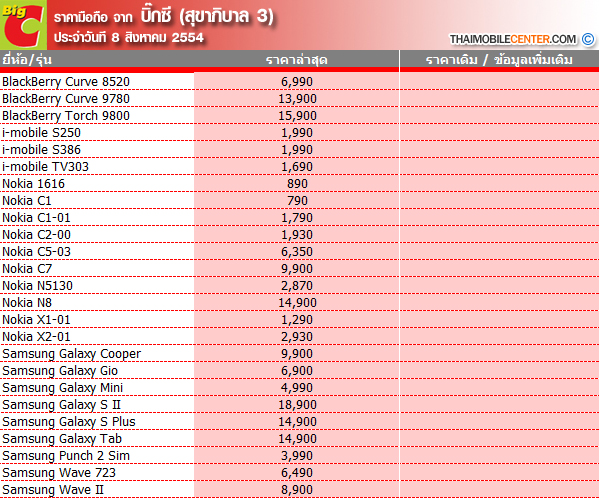The height and width of the screenshot is (498, 599).
Task: Click the ราคาเดิม / ข้อมูลเพิ่มเติม header
Action: [x=499, y=60]
